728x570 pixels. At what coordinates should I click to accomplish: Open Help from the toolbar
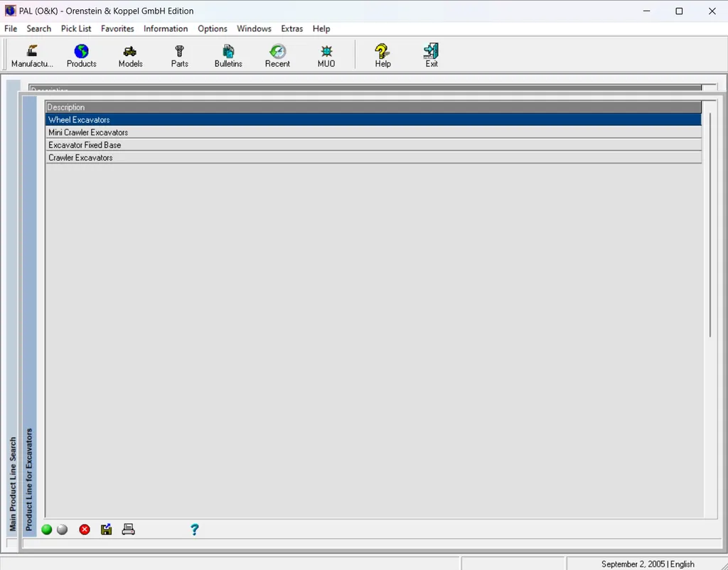pos(382,55)
